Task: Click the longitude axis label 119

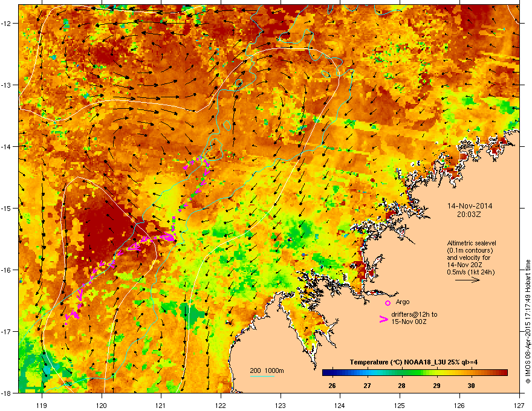Action: 42,405
